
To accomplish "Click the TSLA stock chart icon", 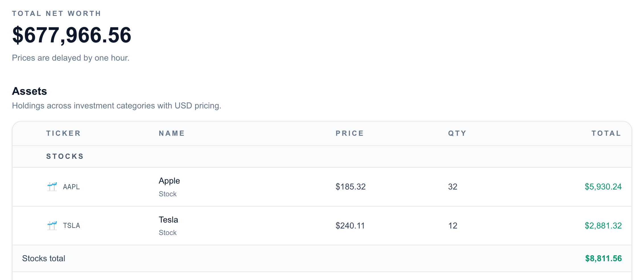I will click(x=53, y=226).
